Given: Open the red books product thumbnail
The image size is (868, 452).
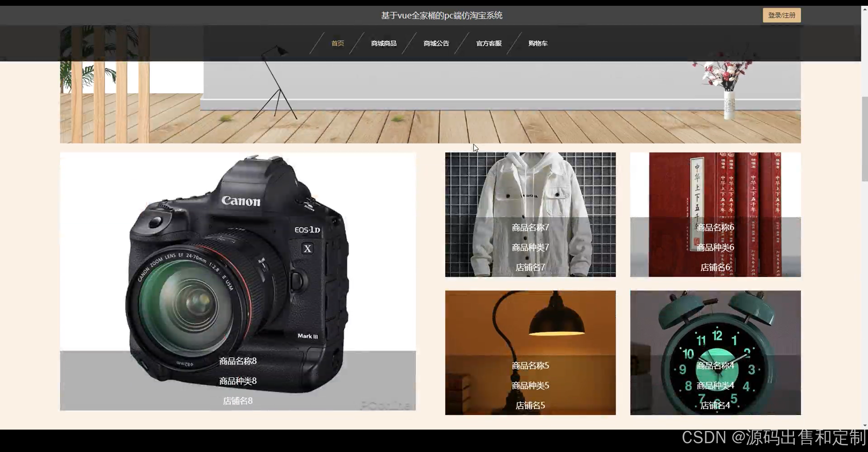Looking at the screenshot, I should point(715,187).
